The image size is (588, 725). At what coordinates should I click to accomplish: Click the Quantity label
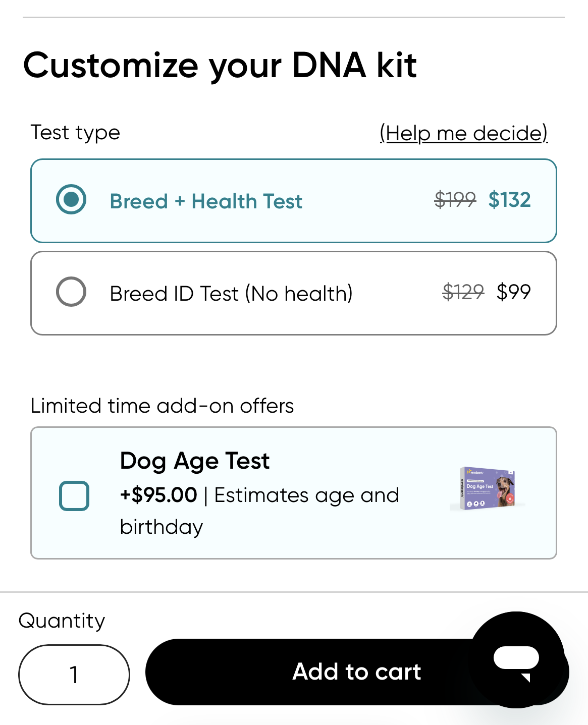pyautogui.click(x=62, y=621)
